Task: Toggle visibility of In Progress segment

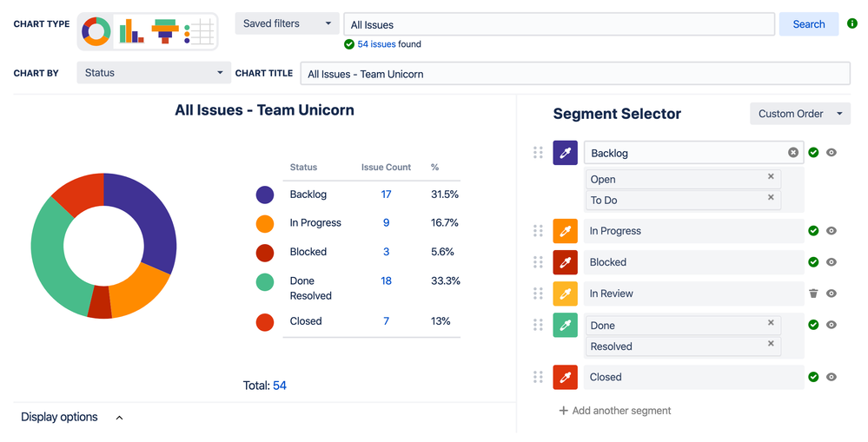Action: point(832,231)
